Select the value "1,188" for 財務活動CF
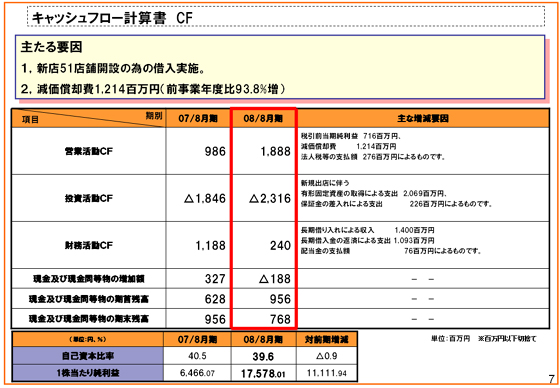This screenshot has height=388, width=560. 211,246
